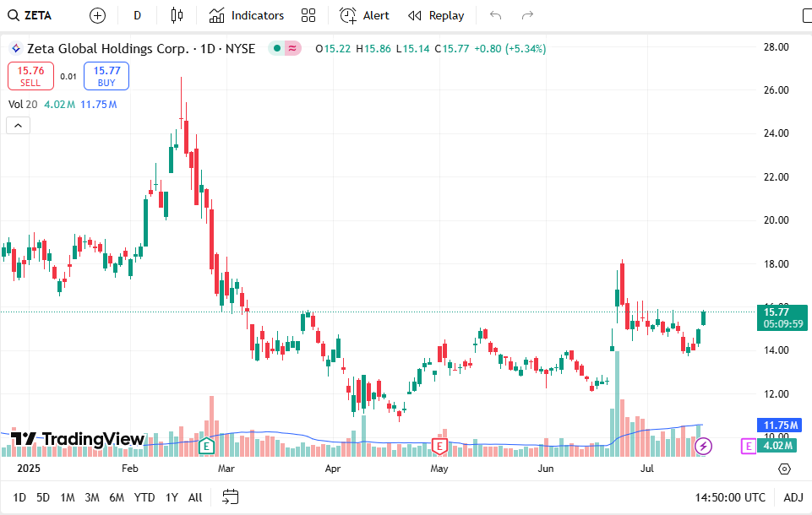Click the 15.77 BUY button
The image size is (812, 515).
click(x=106, y=76)
